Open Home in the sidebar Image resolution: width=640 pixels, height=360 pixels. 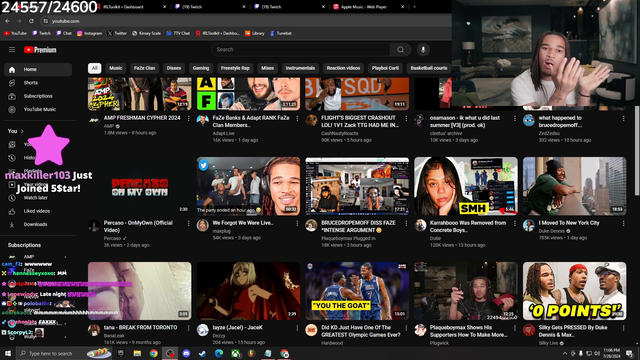point(38,69)
